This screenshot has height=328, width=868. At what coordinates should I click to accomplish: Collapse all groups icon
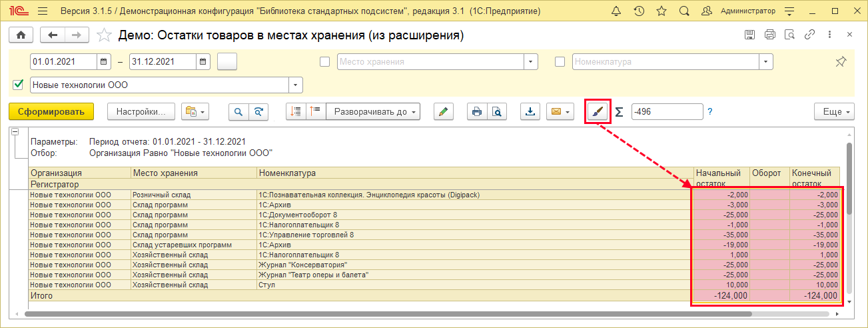(x=296, y=111)
